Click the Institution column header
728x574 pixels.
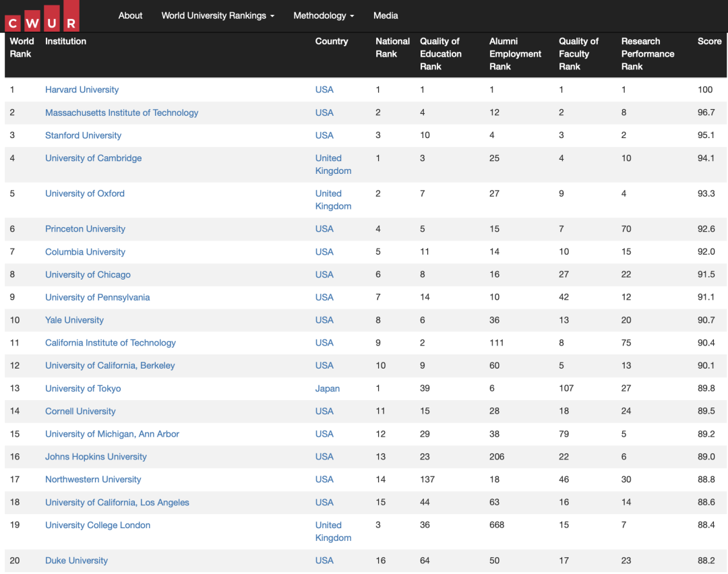(65, 41)
